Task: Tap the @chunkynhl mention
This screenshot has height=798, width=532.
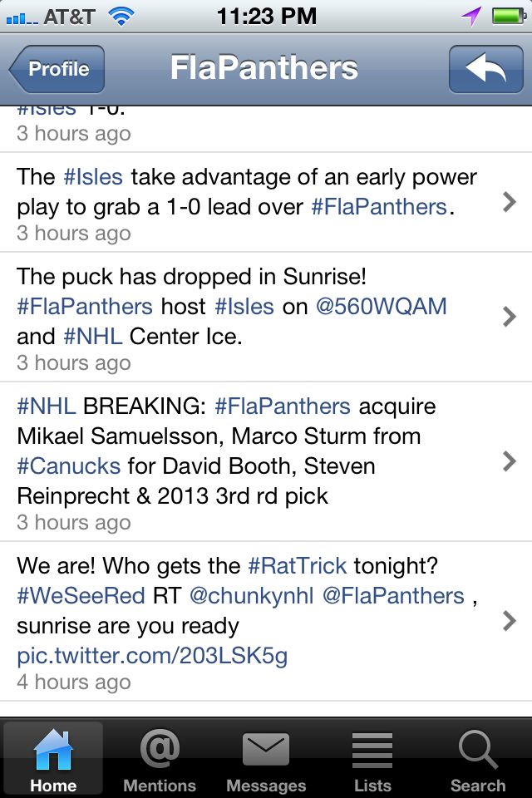Action: (x=244, y=596)
